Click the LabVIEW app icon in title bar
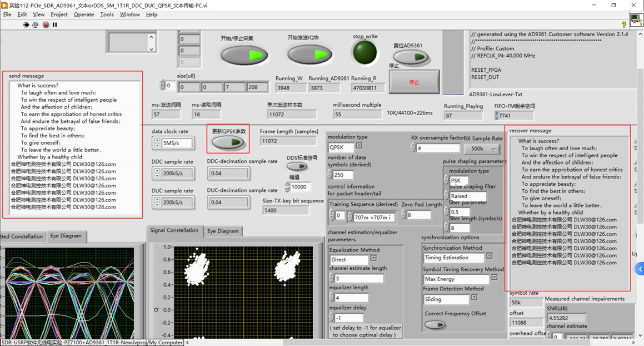644x346 pixels. coord(4,6)
